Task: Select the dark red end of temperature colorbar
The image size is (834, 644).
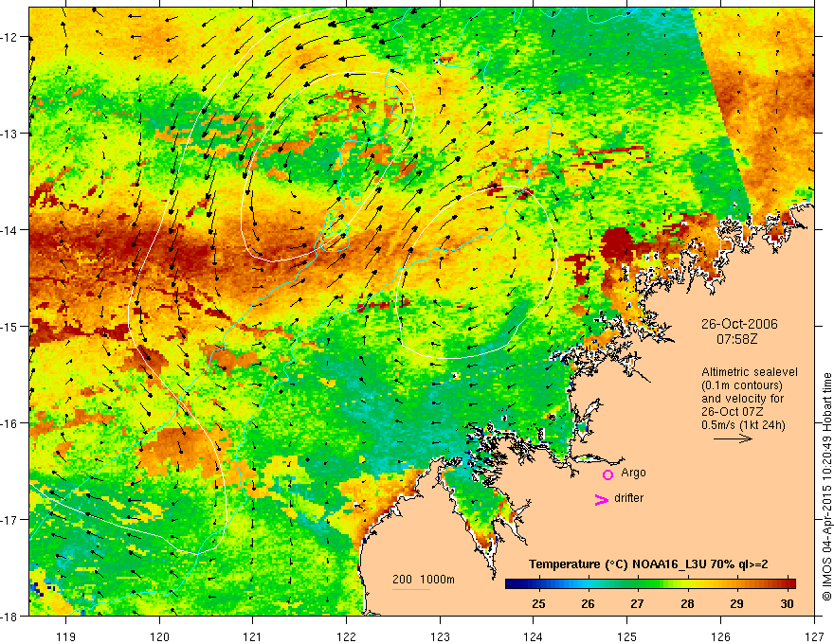Action: click(789, 584)
